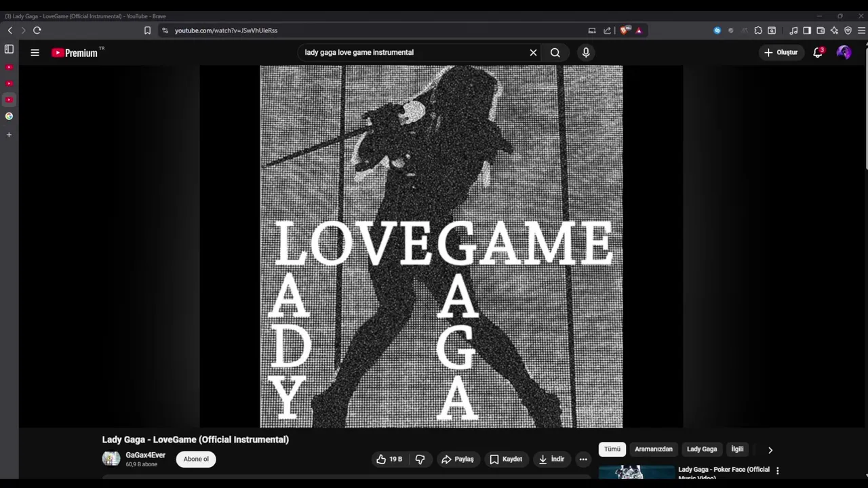Clear the search query with X

533,52
